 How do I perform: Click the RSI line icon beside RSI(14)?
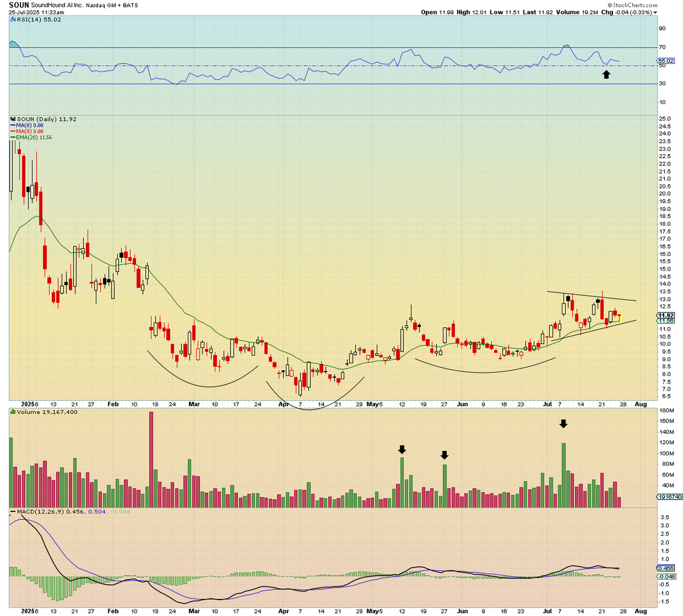tap(13, 19)
